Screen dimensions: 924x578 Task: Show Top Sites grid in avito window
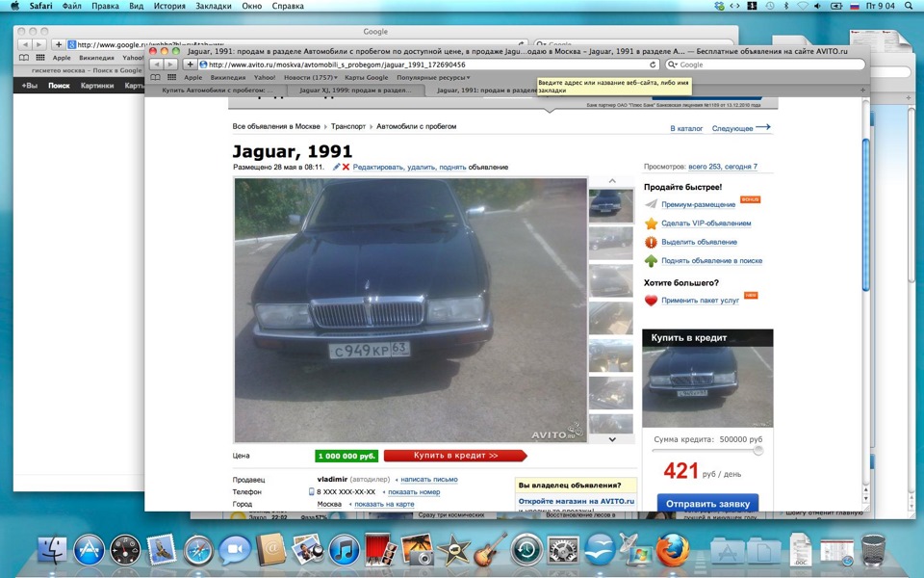pos(171,77)
